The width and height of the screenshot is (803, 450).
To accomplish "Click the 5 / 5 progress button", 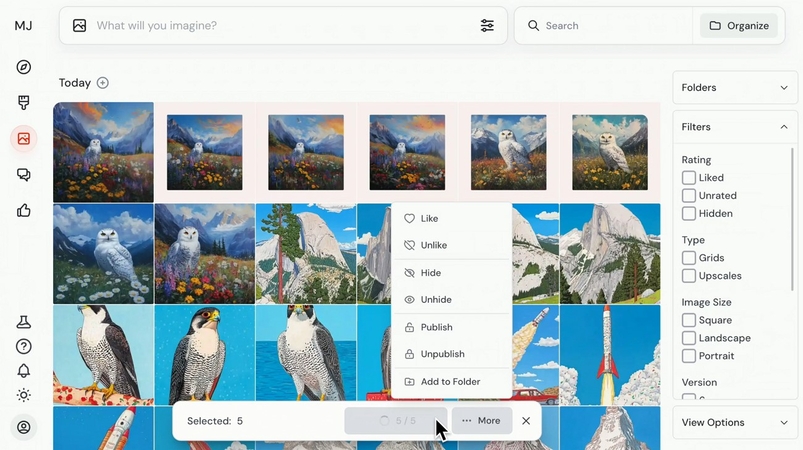I will [396, 421].
